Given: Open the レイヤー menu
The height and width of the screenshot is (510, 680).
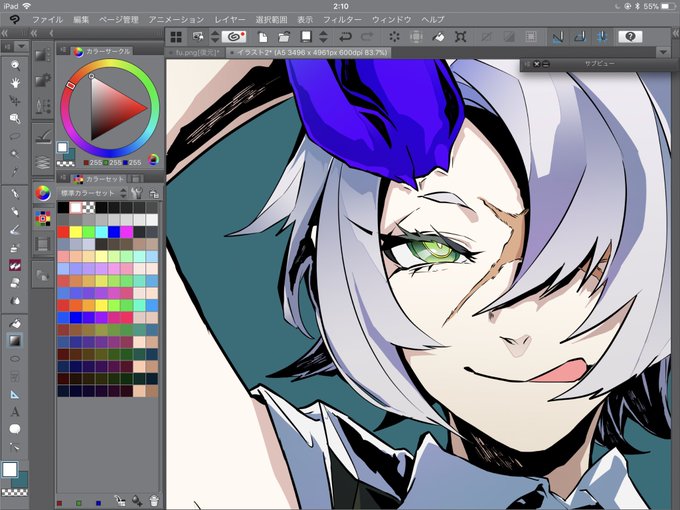Looking at the screenshot, I should (230, 20).
